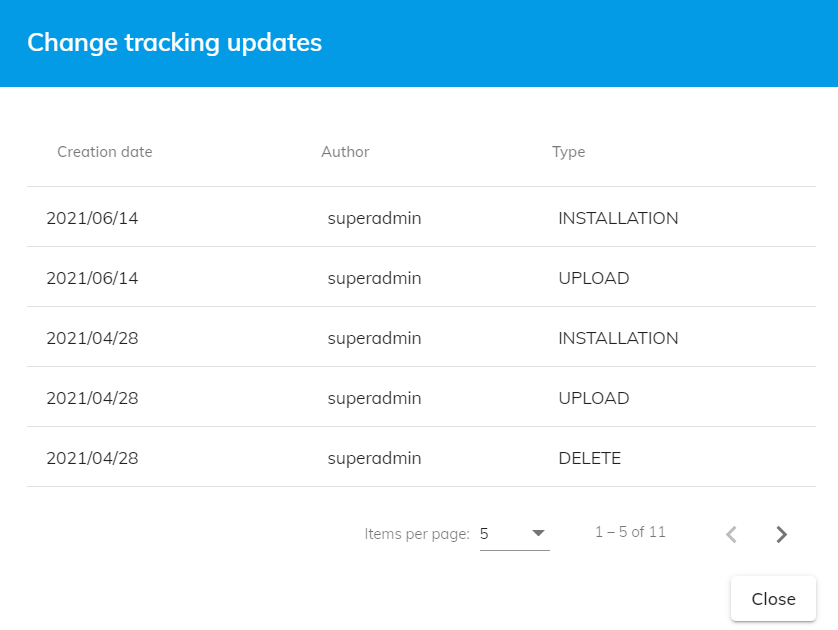Select the 2021/04/28 INSTALLATION row
This screenshot has height=630, width=838.
pos(421,338)
